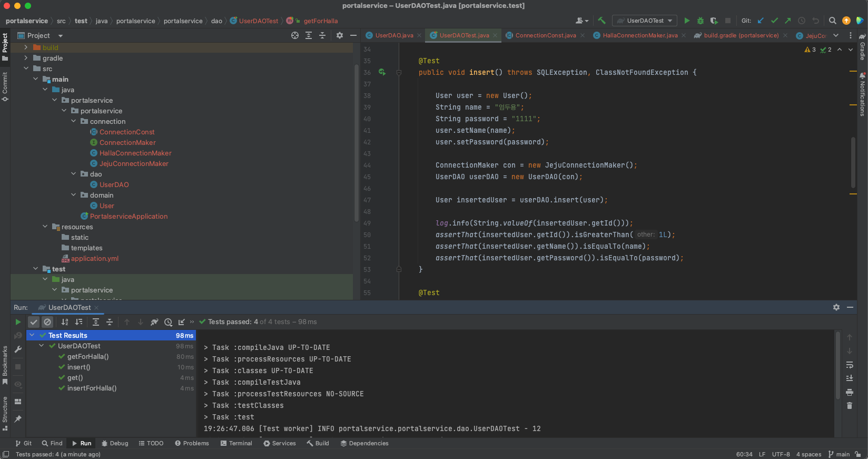Toggle Project tool window stripe button
The height and width of the screenshot is (459, 868).
coord(5,46)
